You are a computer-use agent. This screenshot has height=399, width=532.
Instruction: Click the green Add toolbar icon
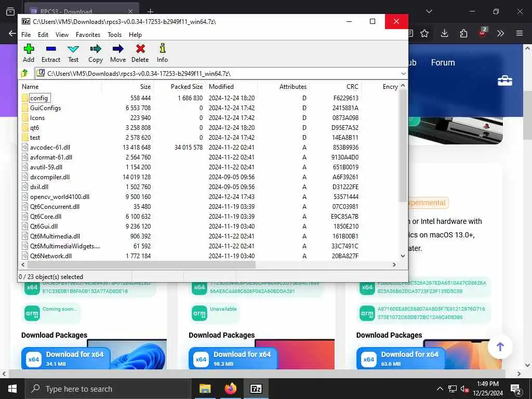click(x=29, y=49)
